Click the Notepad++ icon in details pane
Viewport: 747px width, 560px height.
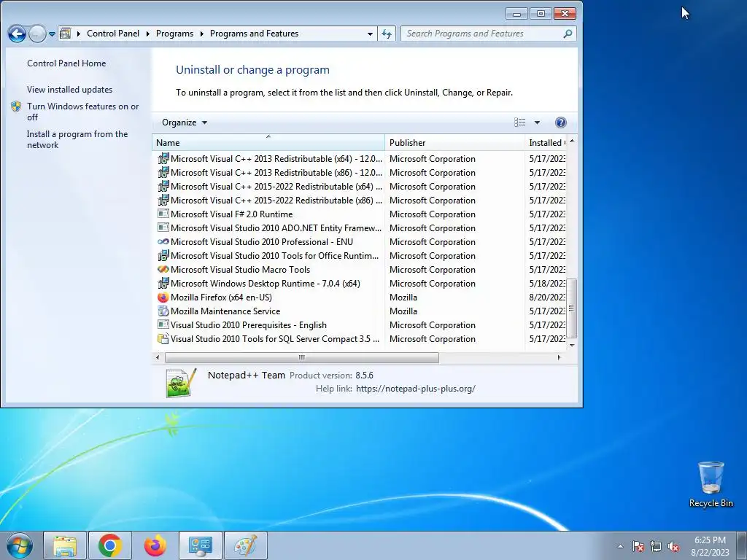pyautogui.click(x=181, y=382)
